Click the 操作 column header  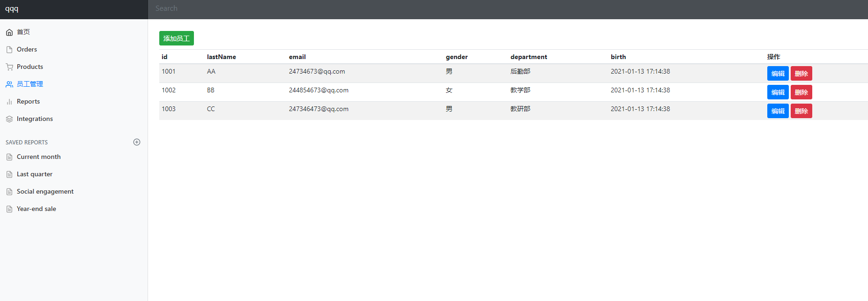click(774, 57)
